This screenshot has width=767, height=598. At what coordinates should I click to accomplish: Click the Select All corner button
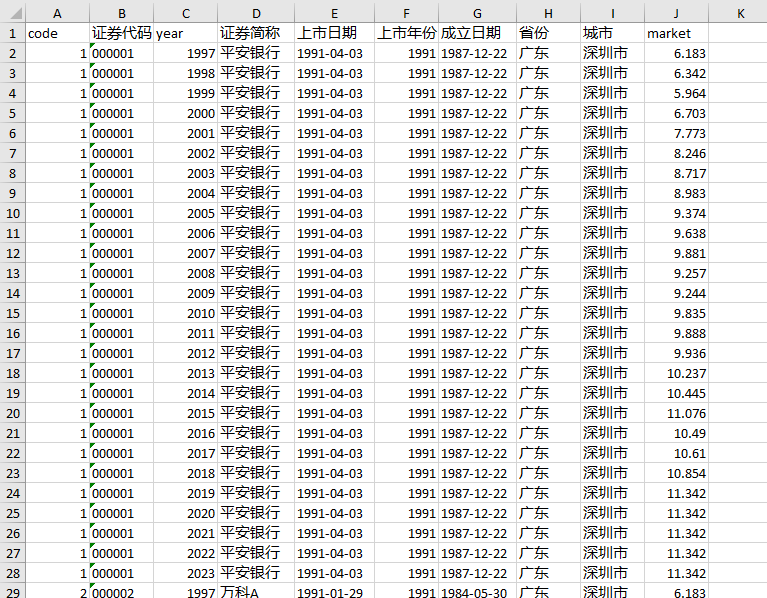(13, 13)
